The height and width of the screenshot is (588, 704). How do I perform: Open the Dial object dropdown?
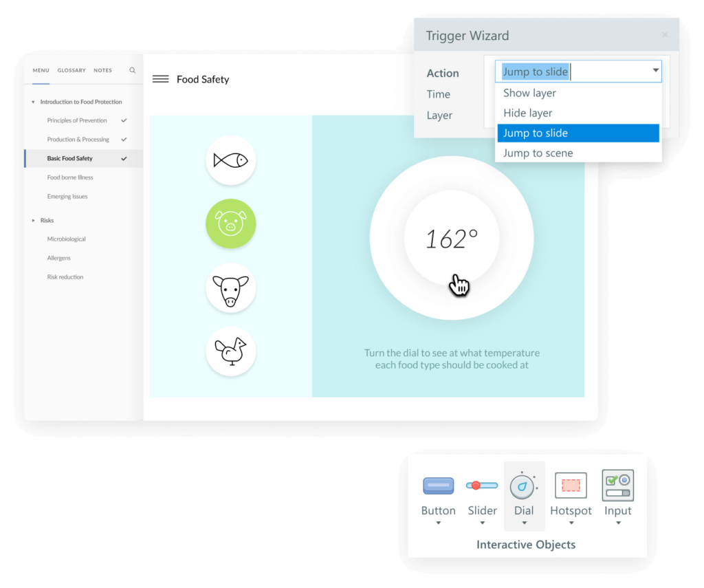pos(524,523)
